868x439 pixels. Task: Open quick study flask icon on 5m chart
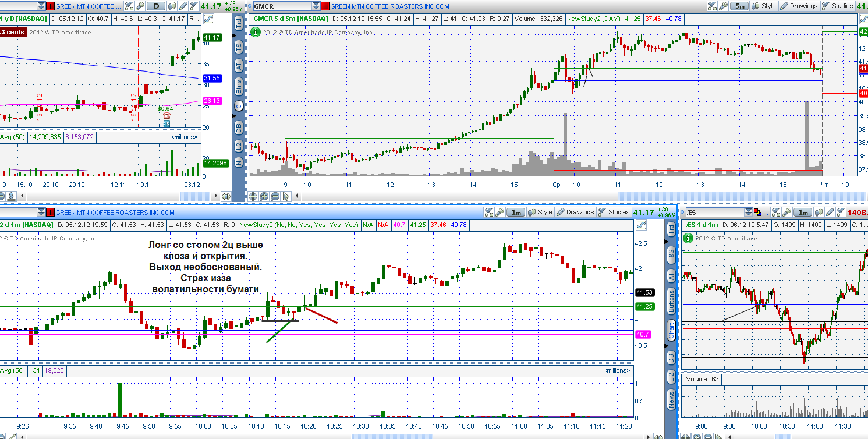713,6
